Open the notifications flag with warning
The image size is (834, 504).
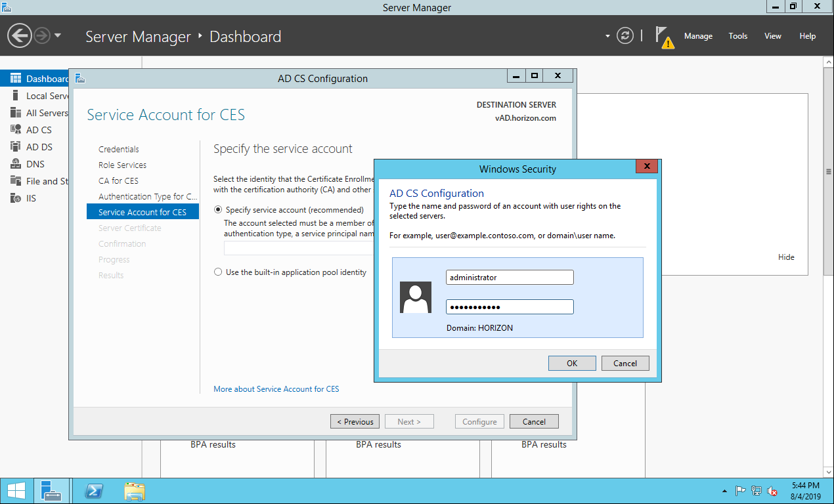click(665, 37)
